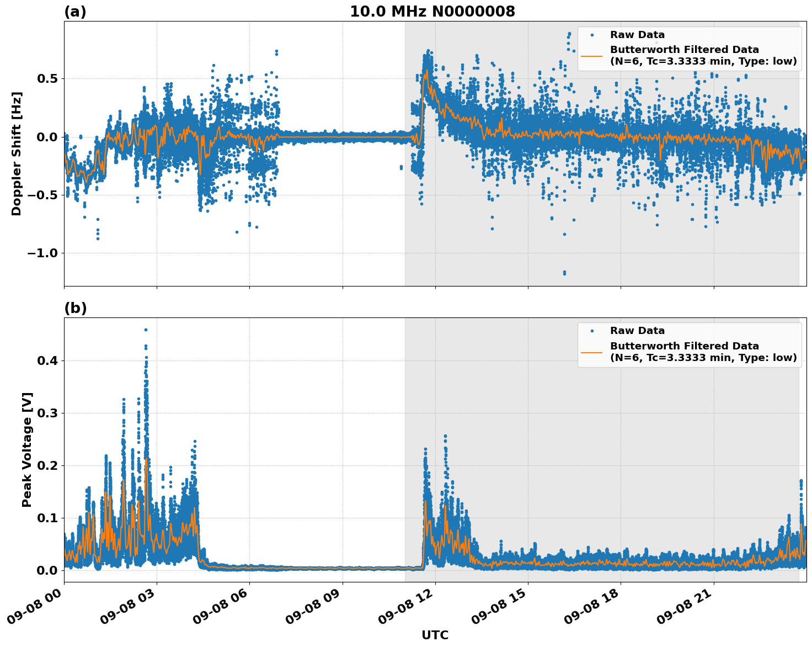Click the highest Peak Voltage point near 09-08 03
Viewport: 812px width, 647px height.
[x=145, y=329]
